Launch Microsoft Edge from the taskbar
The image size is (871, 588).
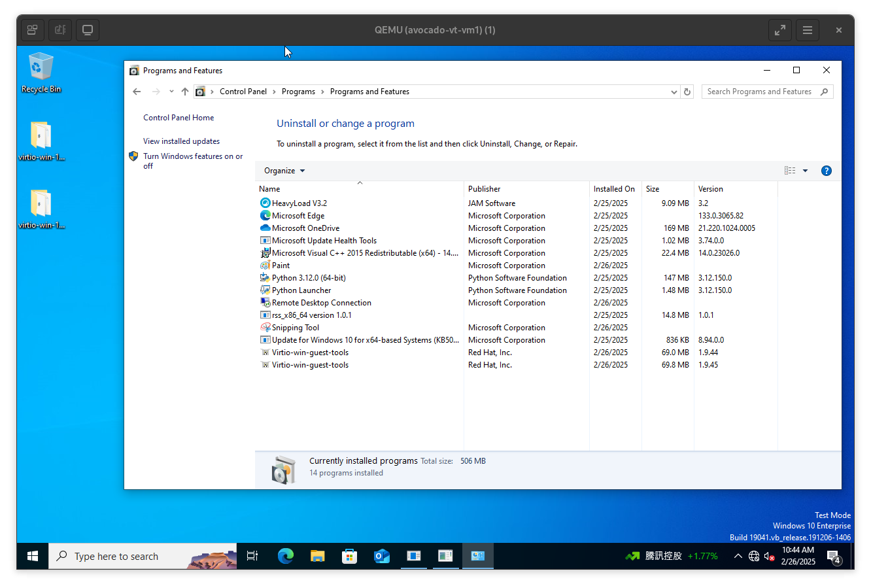[285, 556]
